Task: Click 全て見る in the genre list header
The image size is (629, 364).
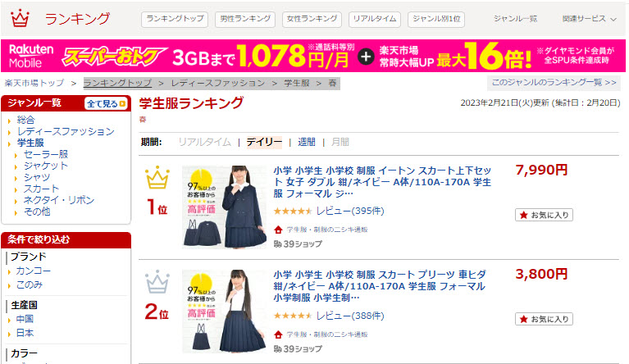Action: tap(106, 104)
